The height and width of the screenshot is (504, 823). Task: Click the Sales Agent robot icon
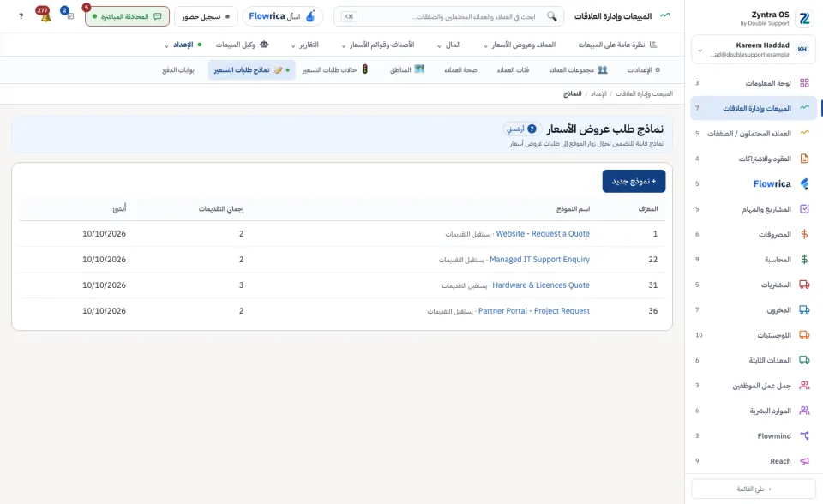click(x=264, y=45)
